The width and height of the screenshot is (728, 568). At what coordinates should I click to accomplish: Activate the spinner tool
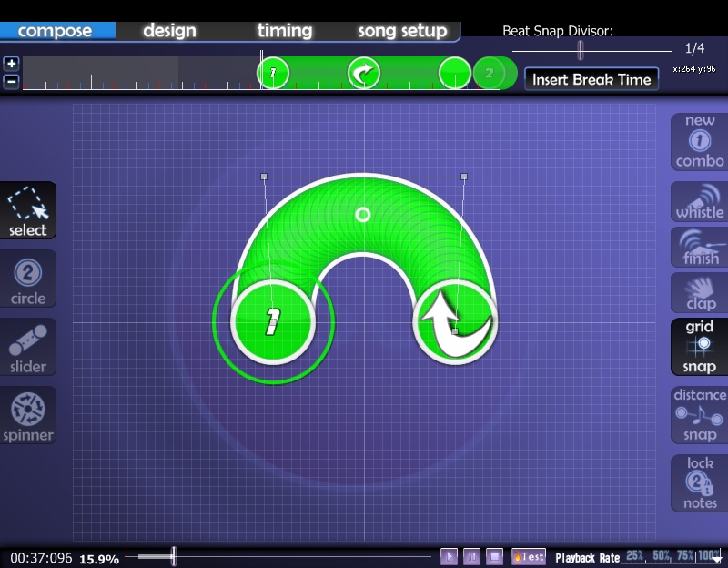coord(28,415)
